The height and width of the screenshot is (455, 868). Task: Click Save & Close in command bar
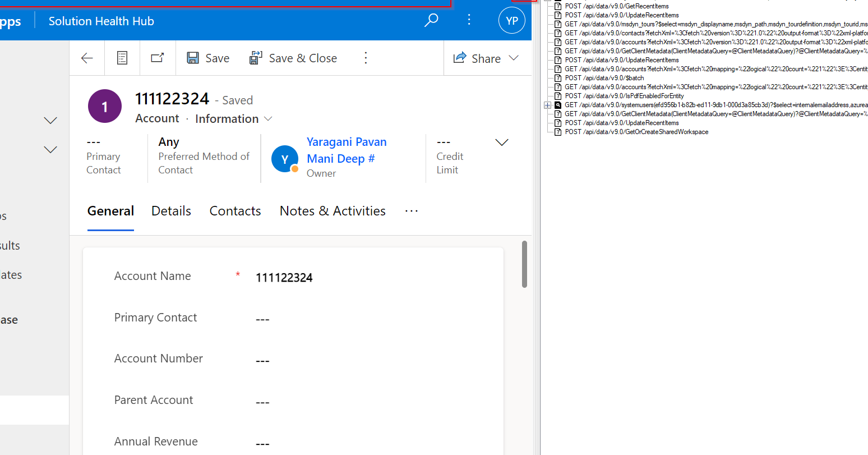click(x=293, y=58)
